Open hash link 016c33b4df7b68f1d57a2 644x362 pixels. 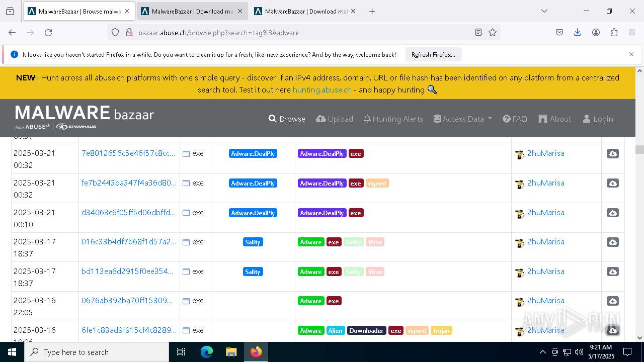pyautogui.click(x=129, y=242)
